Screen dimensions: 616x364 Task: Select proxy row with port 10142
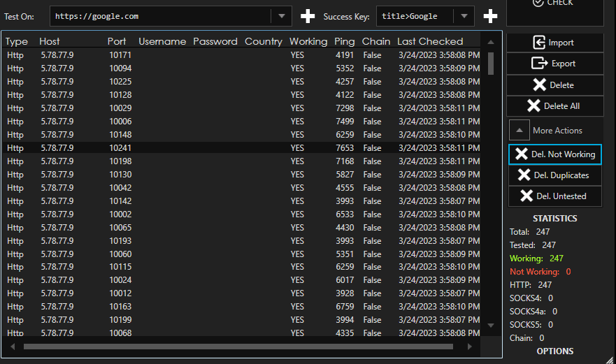(x=242, y=201)
